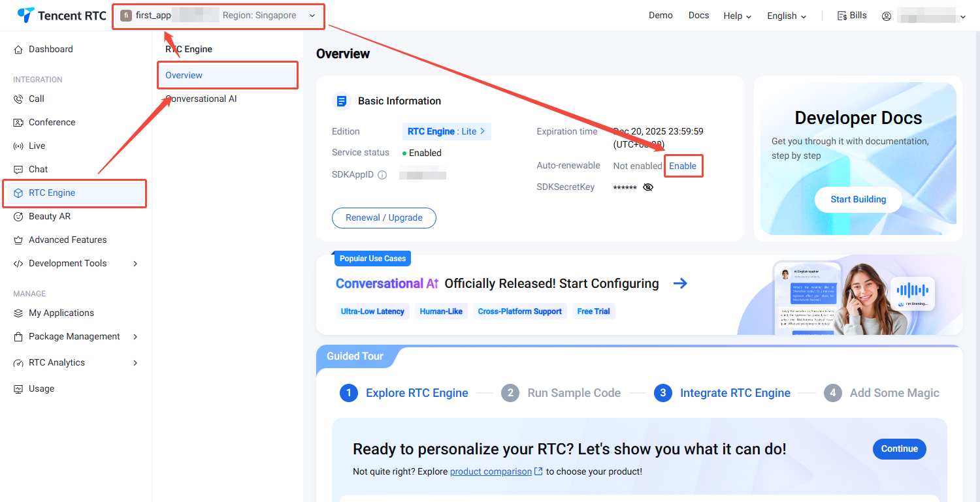The width and height of the screenshot is (980, 502).
Task: Click the Conversational AI blue arrow
Action: coord(680,283)
